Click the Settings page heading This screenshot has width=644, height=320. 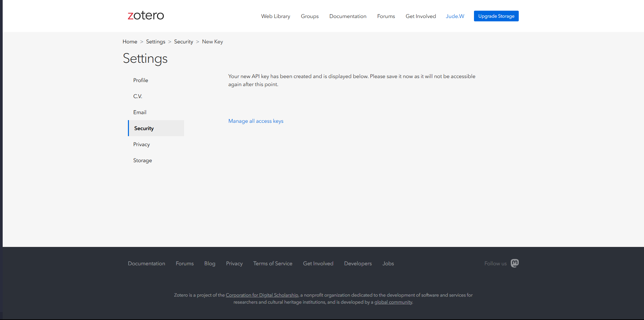(x=145, y=58)
